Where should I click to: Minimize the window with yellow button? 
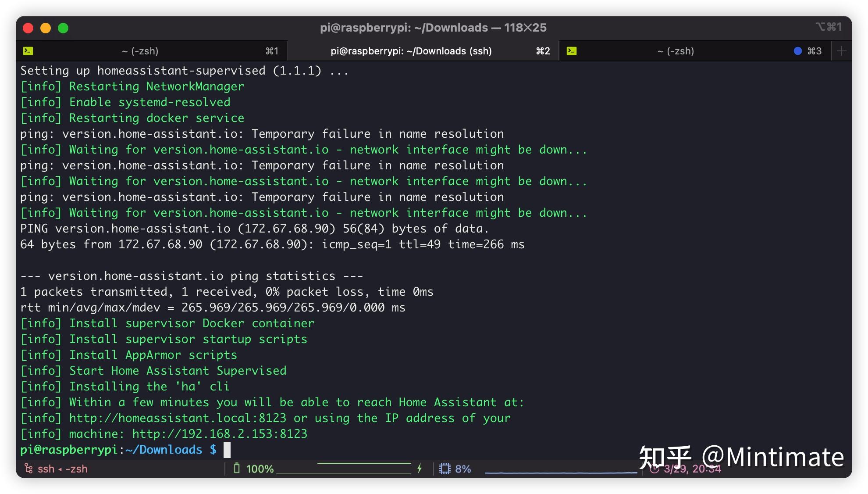point(46,28)
